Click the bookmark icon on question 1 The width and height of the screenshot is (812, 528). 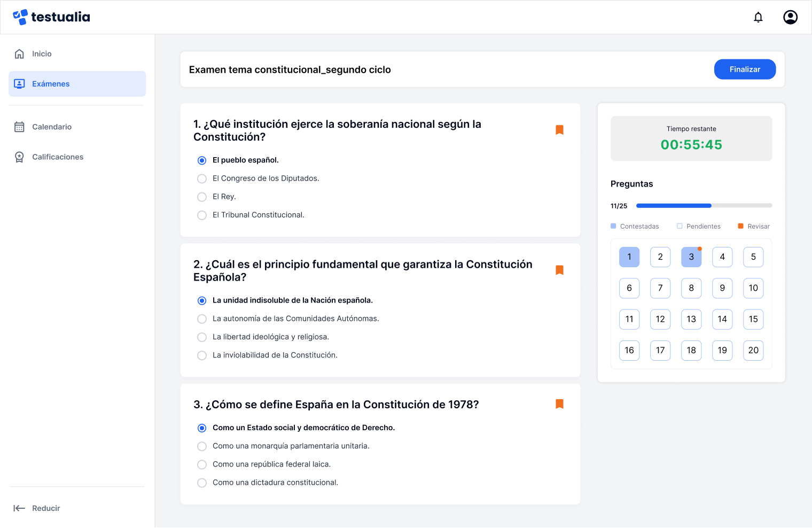click(x=559, y=129)
